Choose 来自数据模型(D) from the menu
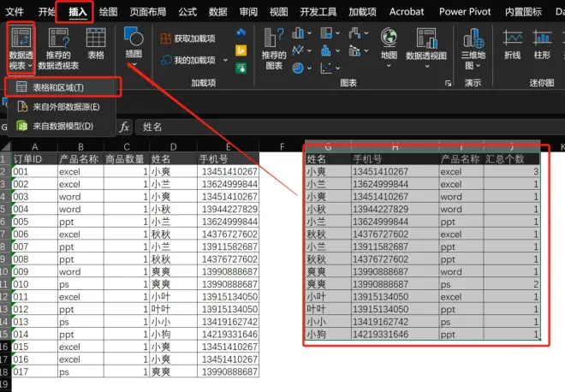This screenshot has width=565, height=392. pyautogui.click(x=62, y=126)
